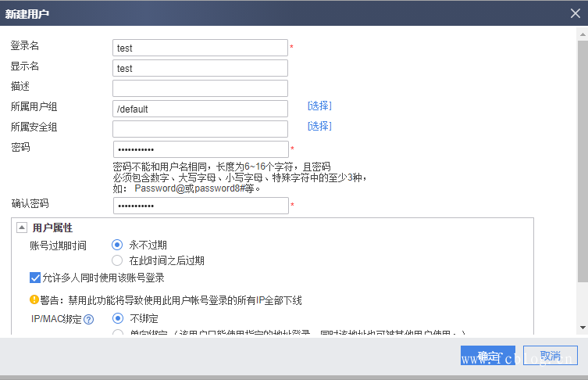Viewport: 588px width, 380px height.
Task: Click the 登录名 input field
Action: (200, 48)
